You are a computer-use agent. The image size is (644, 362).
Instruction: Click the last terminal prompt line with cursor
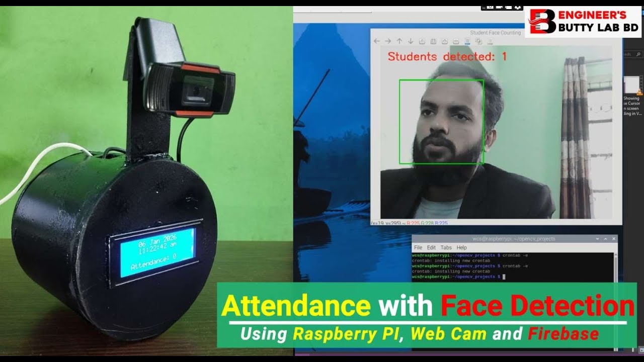click(x=458, y=277)
